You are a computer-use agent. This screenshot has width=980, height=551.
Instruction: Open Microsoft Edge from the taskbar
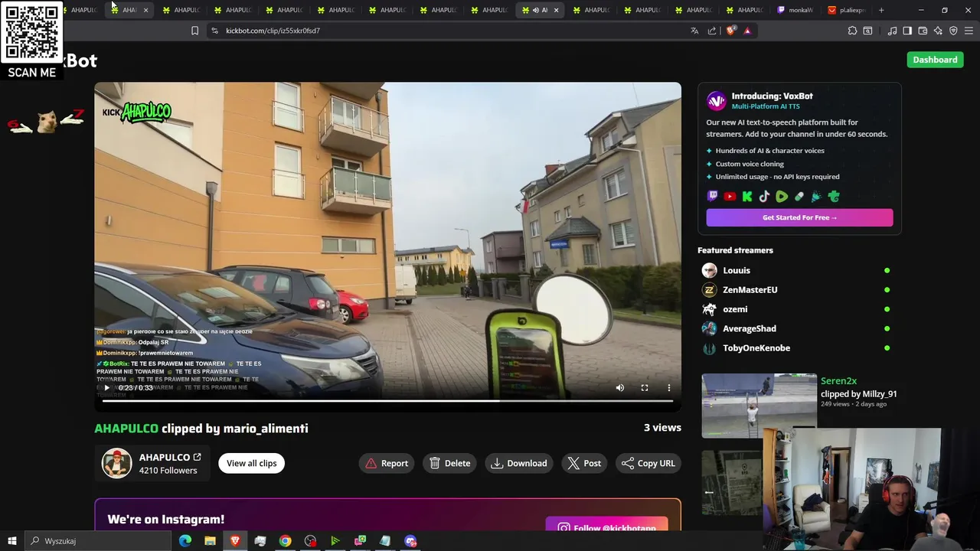[x=185, y=541]
